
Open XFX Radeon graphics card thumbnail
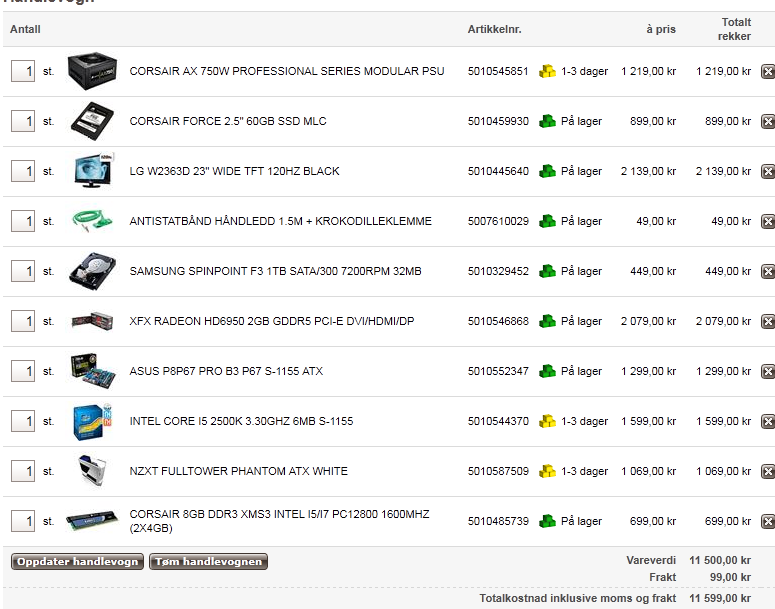[x=92, y=321]
